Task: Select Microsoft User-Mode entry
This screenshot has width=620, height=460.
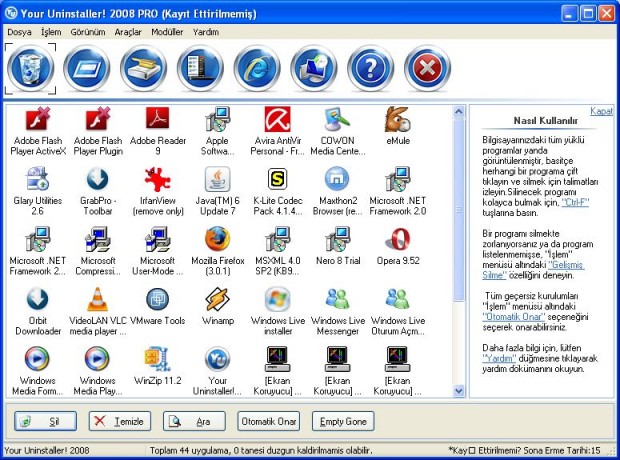Action: pos(158,251)
